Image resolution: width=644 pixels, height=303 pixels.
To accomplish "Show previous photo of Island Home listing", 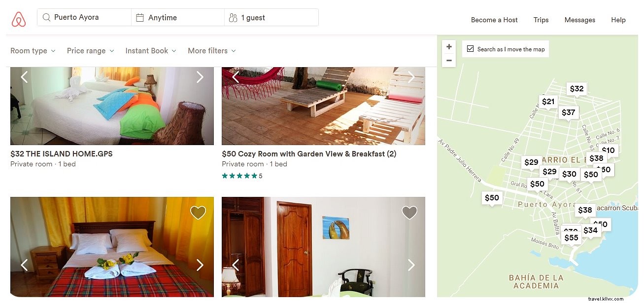I will tap(24, 77).
